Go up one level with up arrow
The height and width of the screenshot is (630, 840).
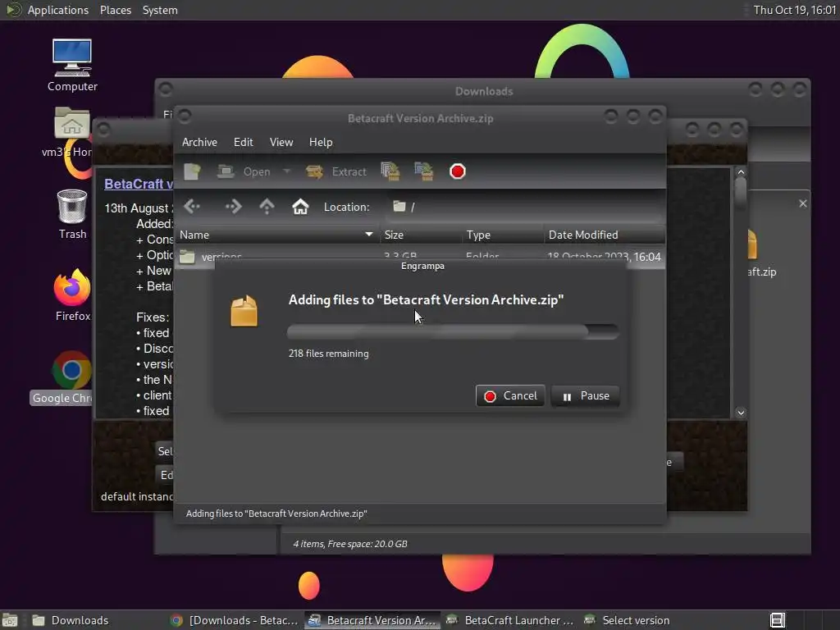tap(267, 207)
